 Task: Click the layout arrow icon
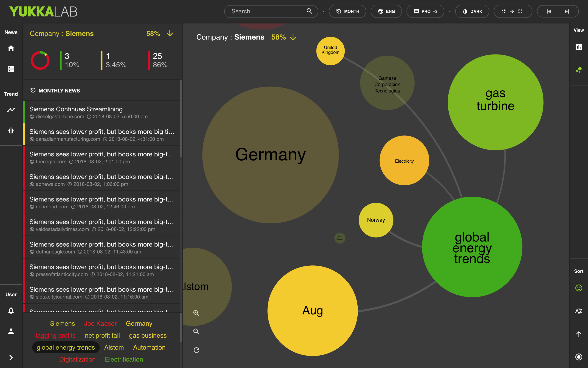[x=512, y=11]
